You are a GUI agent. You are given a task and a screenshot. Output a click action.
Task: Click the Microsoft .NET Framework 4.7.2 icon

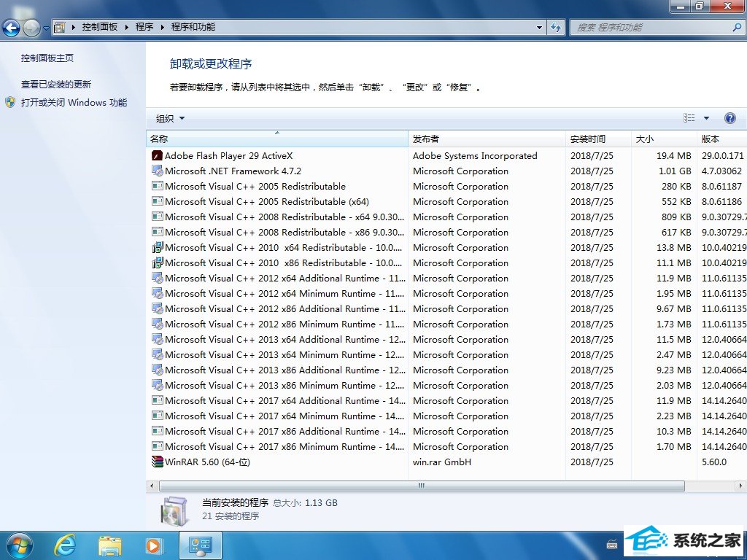158,171
